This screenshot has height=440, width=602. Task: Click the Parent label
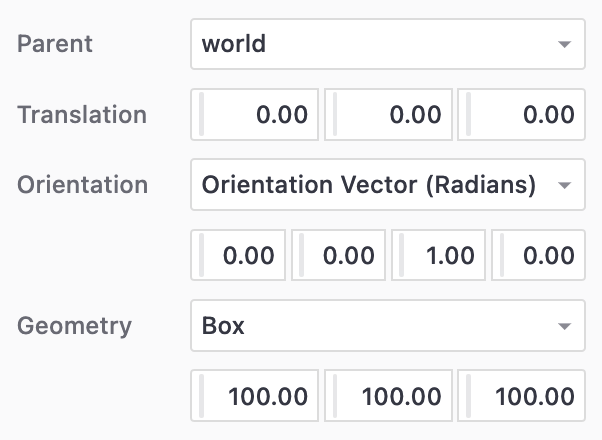coord(55,45)
